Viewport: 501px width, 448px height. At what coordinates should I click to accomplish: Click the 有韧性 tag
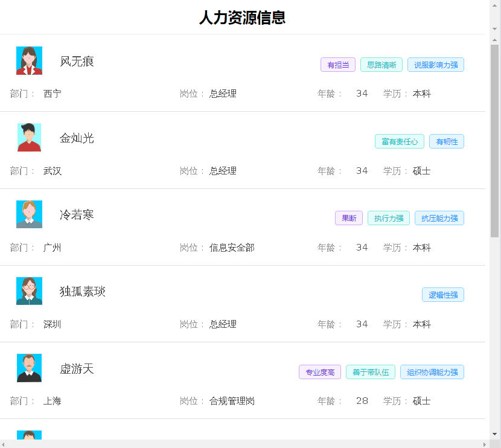[447, 141]
